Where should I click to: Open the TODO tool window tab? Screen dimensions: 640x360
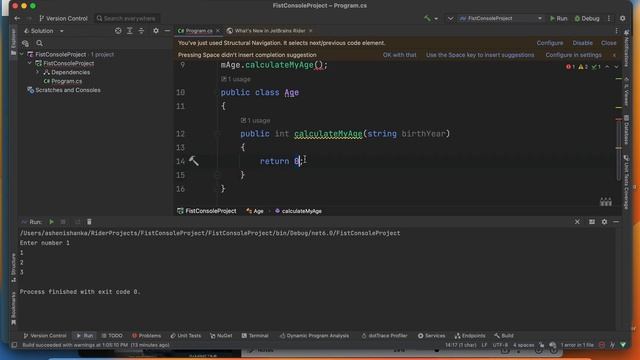point(112,336)
